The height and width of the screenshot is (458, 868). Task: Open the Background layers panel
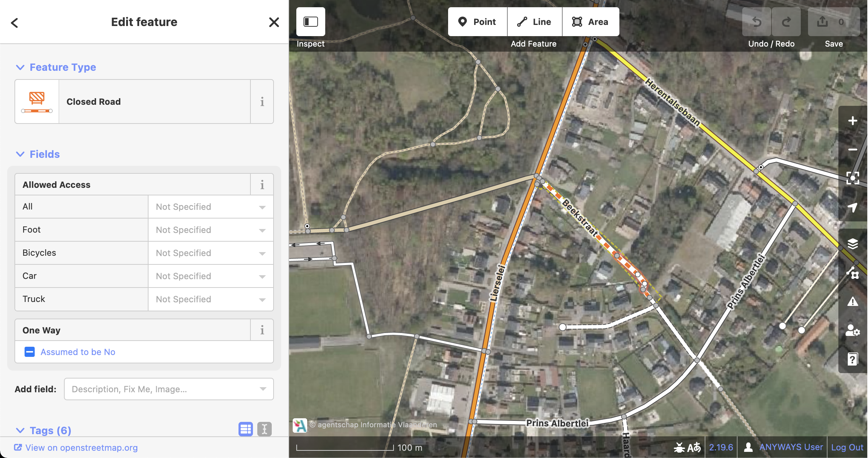pyautogui.click(x=852, y=244)
